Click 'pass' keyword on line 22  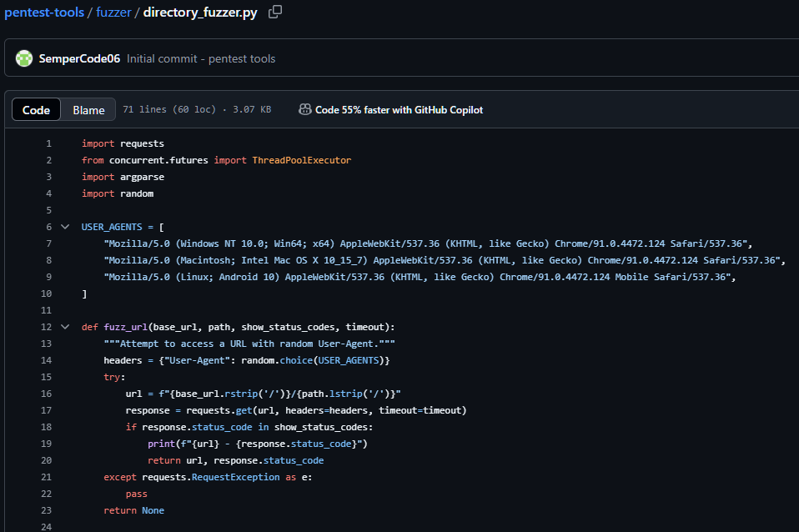(137, 494)
